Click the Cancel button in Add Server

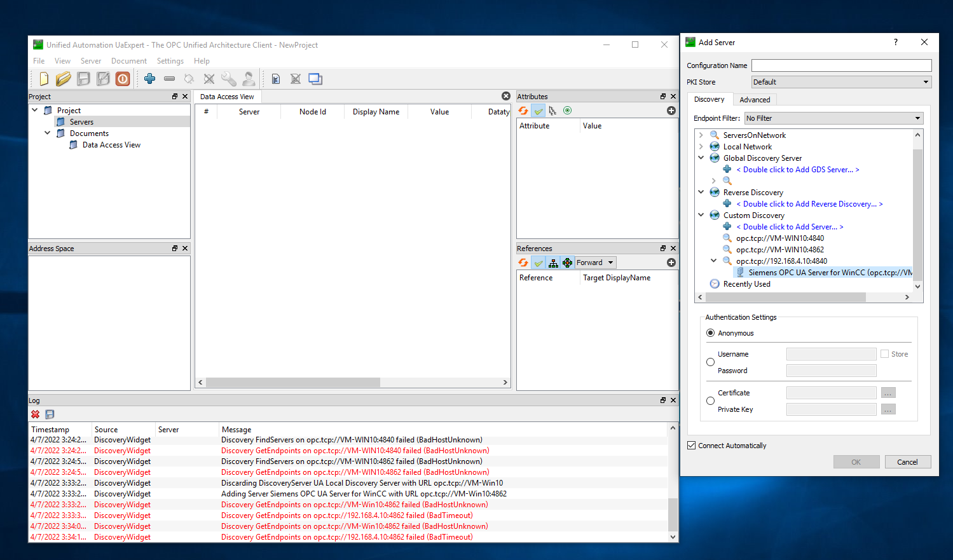(x=907, y=462)
